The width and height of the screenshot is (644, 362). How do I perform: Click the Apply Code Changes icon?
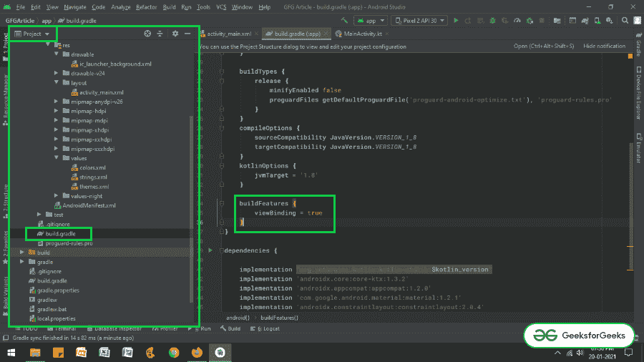[480, 21]
